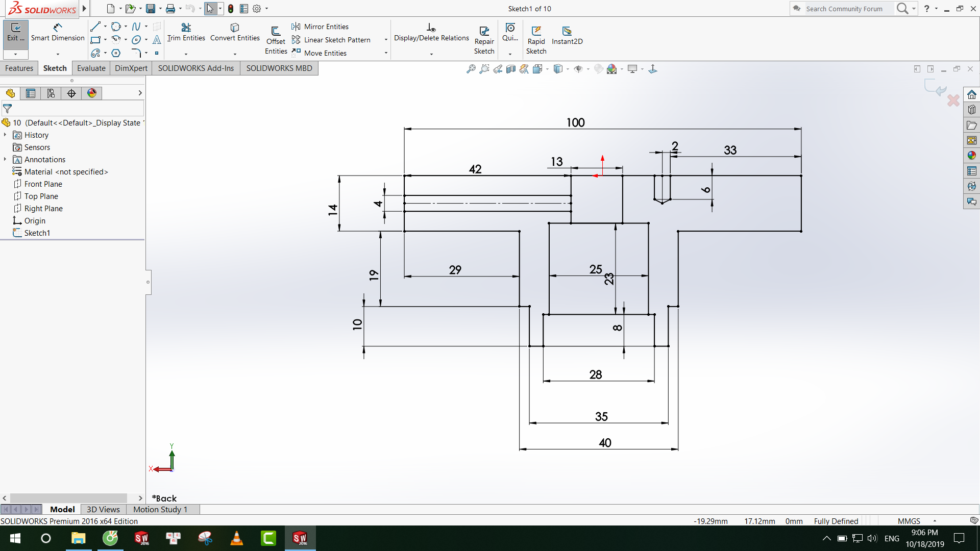Open Appearances pane in task pane
The height and width of the screenshot is (551, 980).
click(971, 156)
